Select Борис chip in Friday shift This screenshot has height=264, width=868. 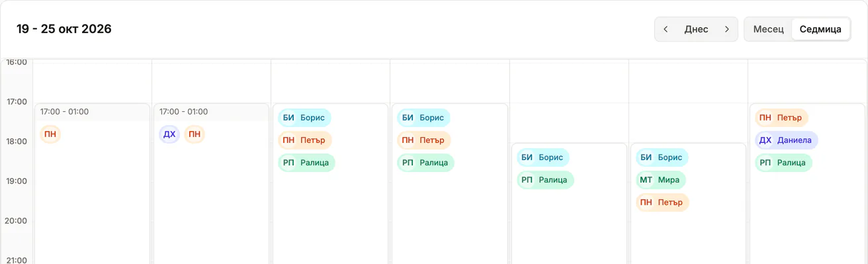[x=542, y=157]
